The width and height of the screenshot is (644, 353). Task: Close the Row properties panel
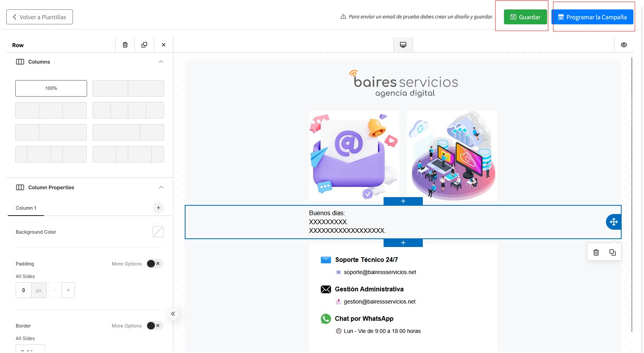tap(164, 45)
